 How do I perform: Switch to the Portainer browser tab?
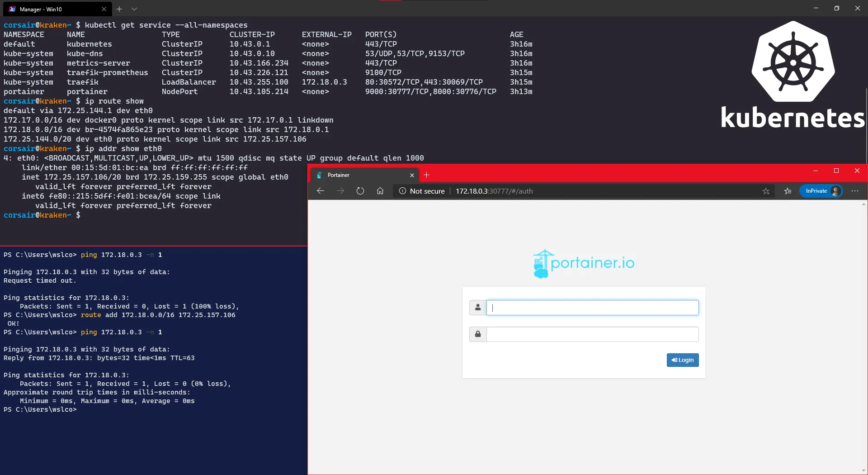click(x=357, y=175)
